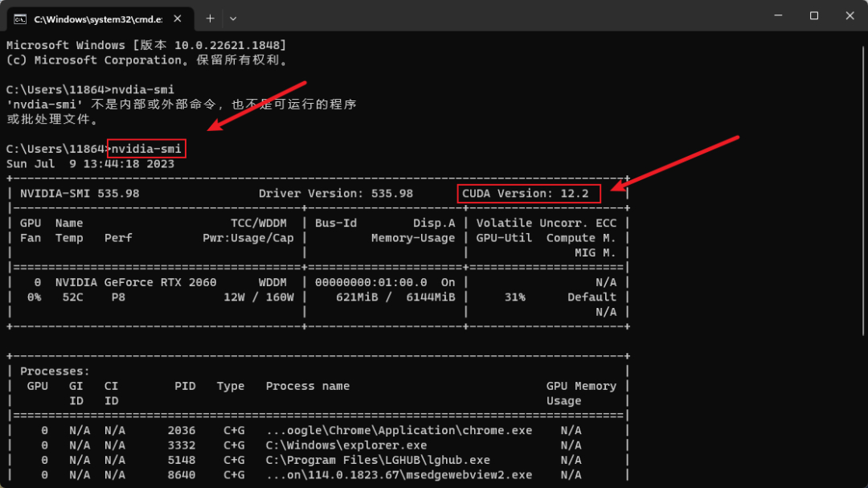The height and width of the screenshot is (488, 868).
Task: Click PID 2036
Action: [182, 430]
